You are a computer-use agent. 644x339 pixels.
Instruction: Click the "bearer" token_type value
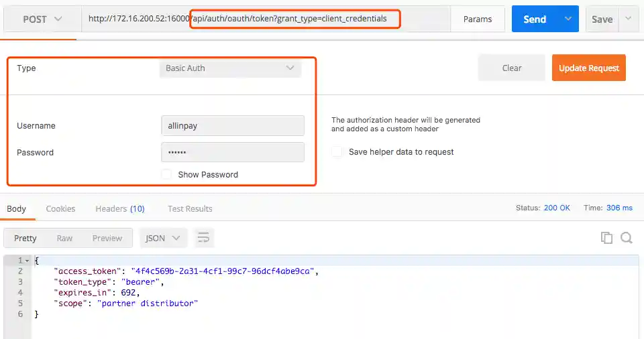[x=140, y=282]
